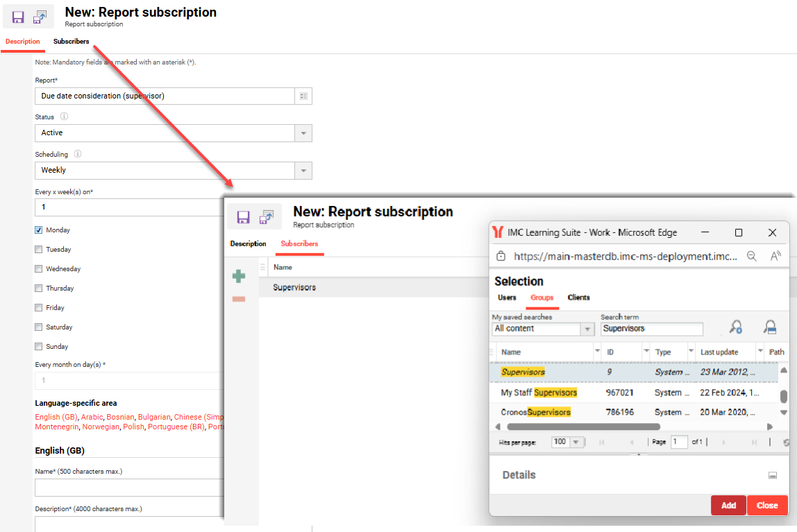
Task: Open the Status dropdown showing Active
Action: [x=304, y=132]
